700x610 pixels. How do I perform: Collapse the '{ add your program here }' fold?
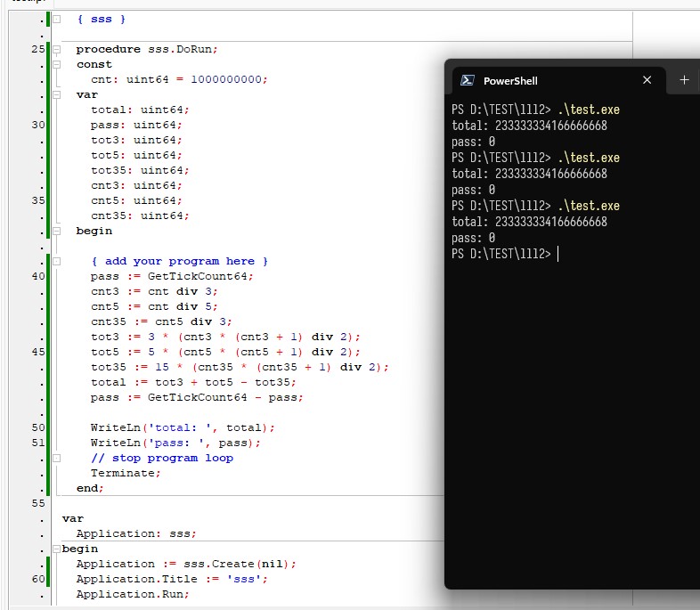(x=57, y=261)
